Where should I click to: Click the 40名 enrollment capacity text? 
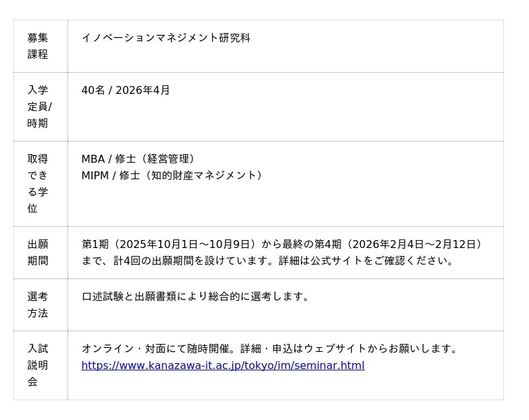93,91
